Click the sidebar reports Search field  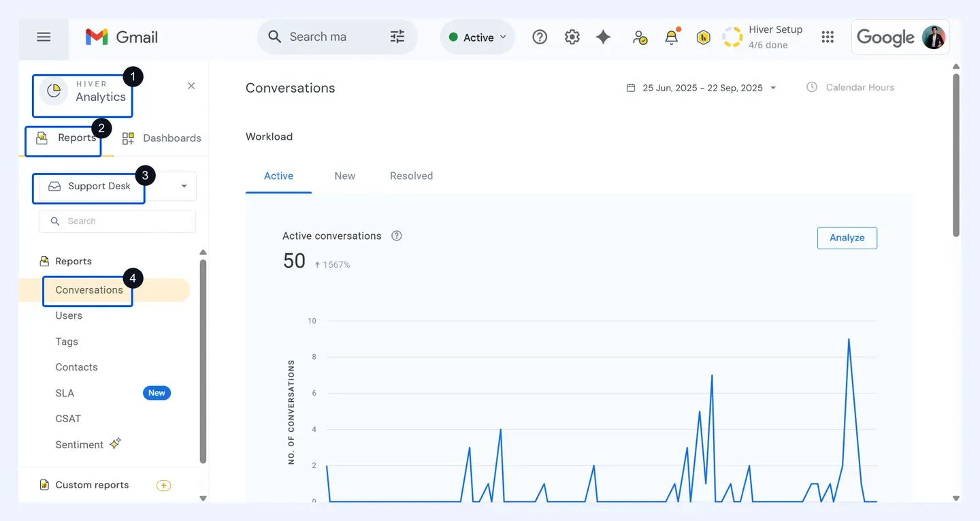117,221
